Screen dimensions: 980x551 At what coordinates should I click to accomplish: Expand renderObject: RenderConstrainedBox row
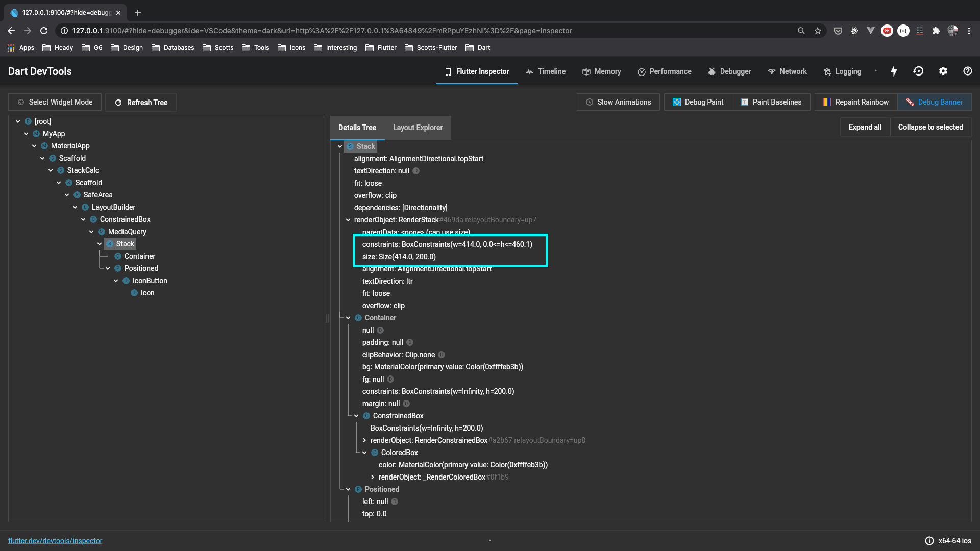364,440
